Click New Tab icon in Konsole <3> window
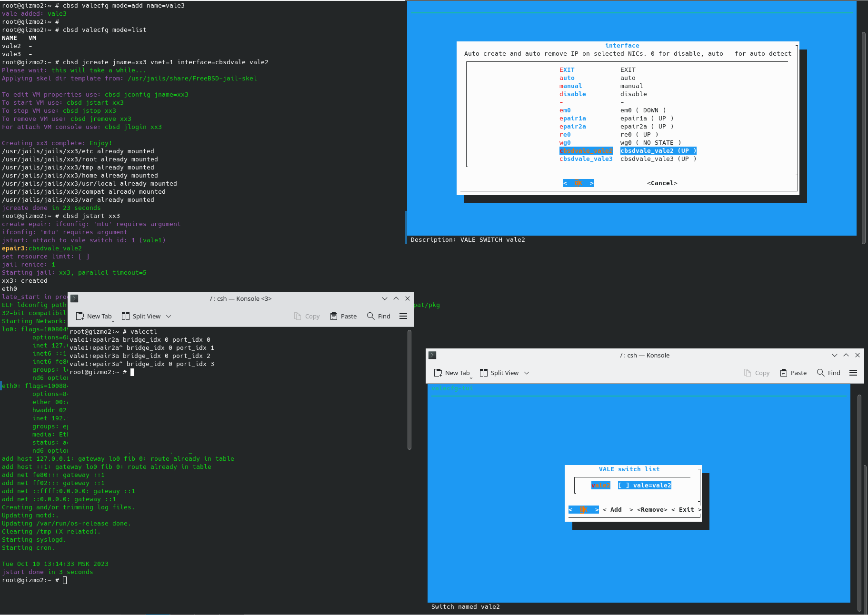 tap(80, 316)
